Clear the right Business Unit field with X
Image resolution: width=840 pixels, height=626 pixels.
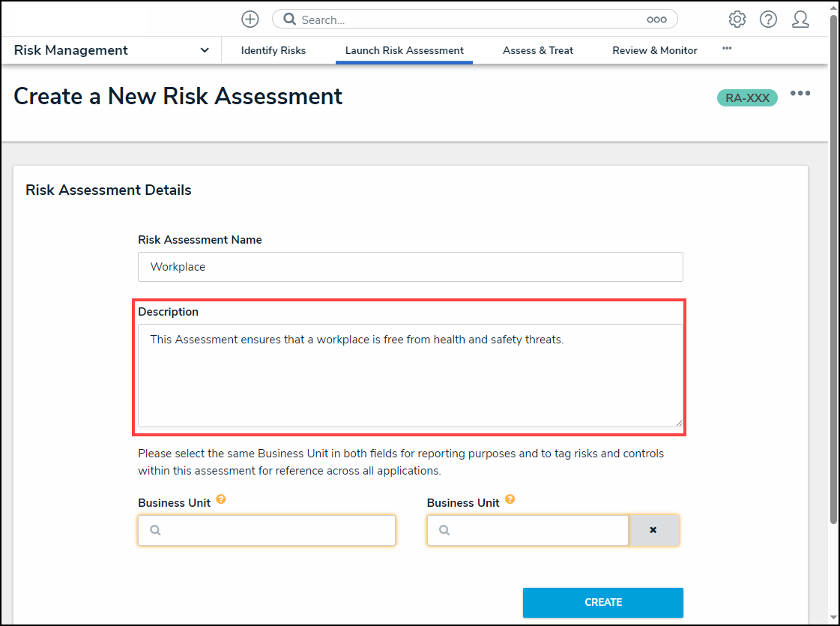tap(653, 530)
